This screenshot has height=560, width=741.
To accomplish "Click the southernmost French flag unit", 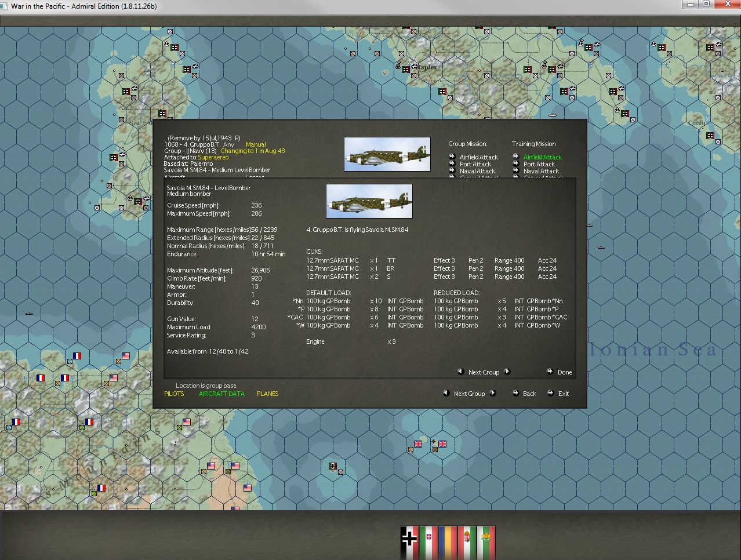I will pos(101,488).
